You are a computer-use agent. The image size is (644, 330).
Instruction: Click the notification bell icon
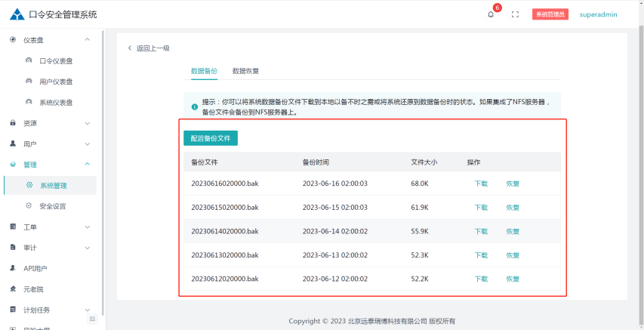pyautogui.click(x=491, y=14)
